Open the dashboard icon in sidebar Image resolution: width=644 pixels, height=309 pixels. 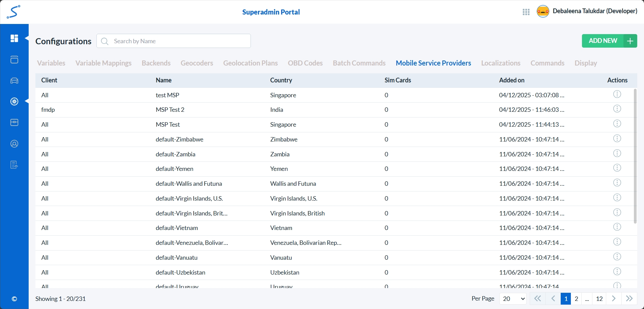(14, 38)
